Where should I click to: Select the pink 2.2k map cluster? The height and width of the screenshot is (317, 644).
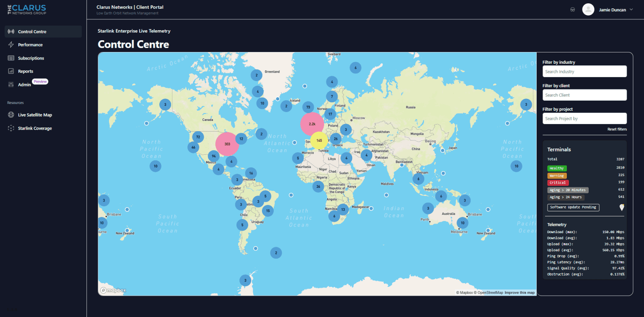(312, 124)
